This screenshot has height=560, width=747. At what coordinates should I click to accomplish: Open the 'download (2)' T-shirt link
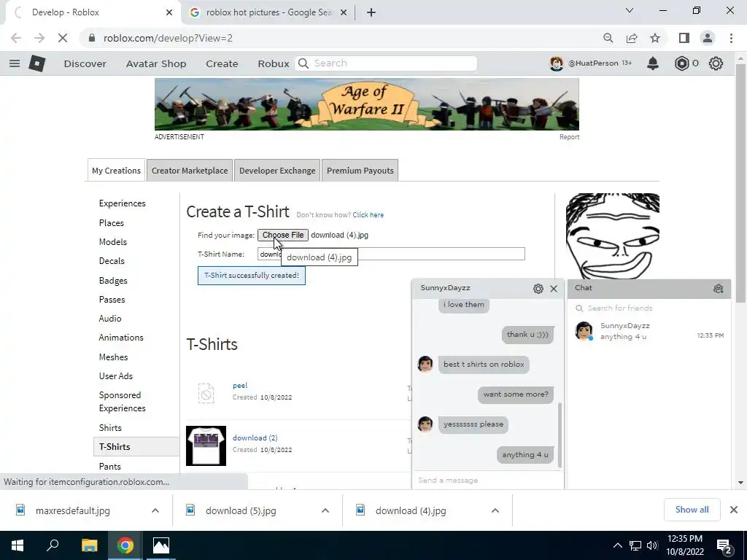[x=255, y=437]
